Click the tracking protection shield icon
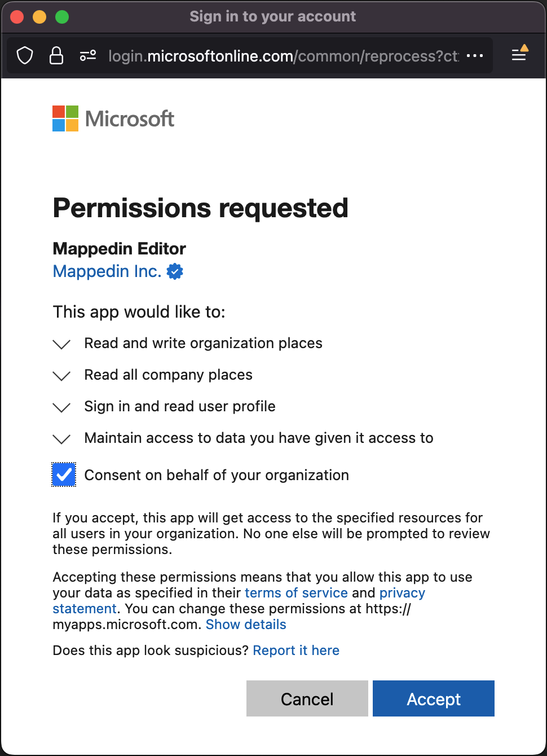The width and height of the screenshot is (547, 756). click(25, 55)
